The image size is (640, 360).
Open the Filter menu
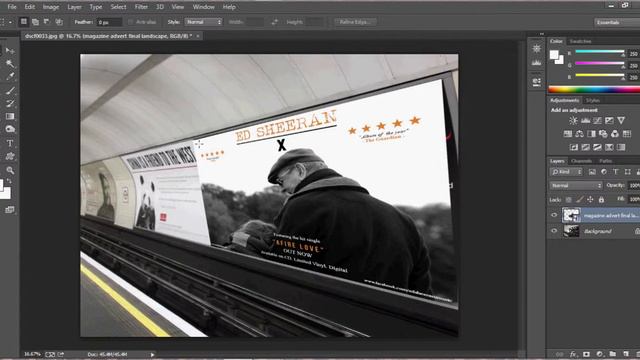[141, 7]
